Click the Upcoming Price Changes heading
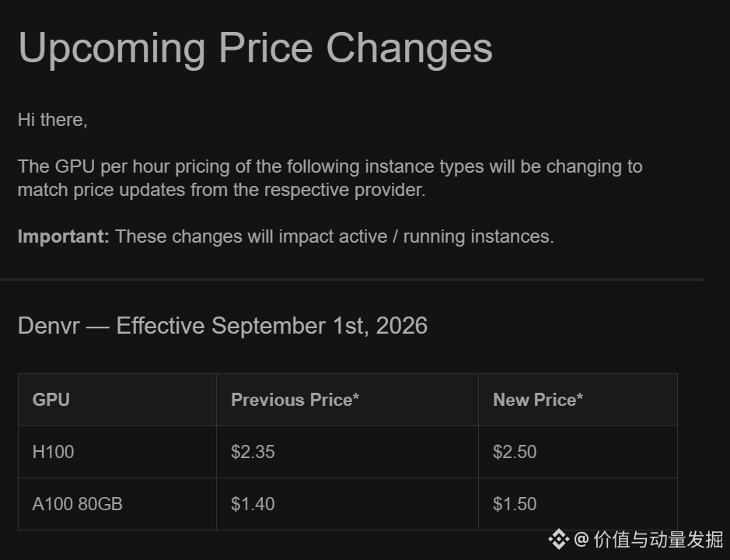The height and width of the screenshot is (560, 730). [255, 48]
